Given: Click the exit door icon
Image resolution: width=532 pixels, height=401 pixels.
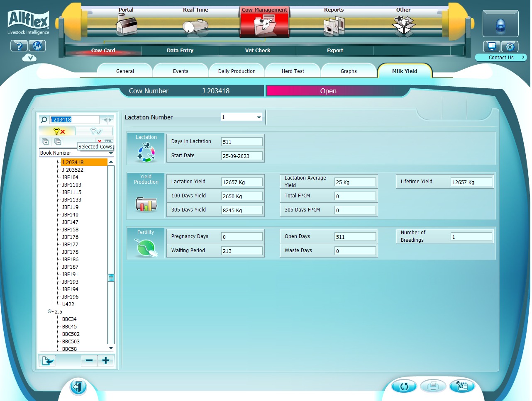Looking at the screenshot, I should tap(78, 387).
